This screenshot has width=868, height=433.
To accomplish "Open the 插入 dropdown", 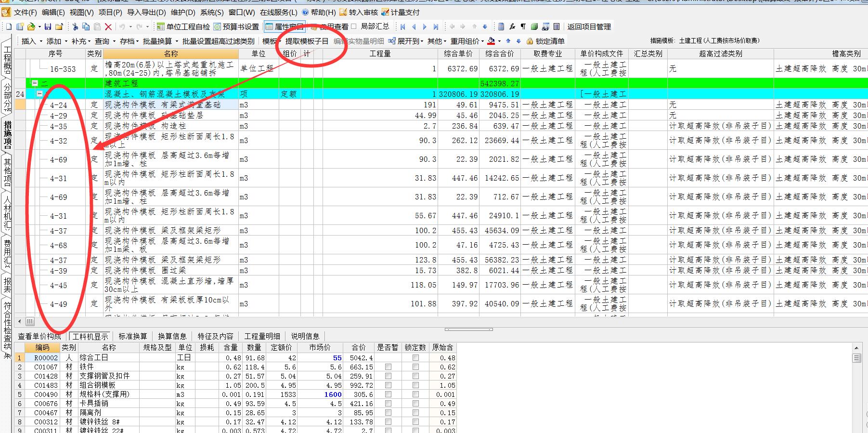I will [x=32, y=41].
